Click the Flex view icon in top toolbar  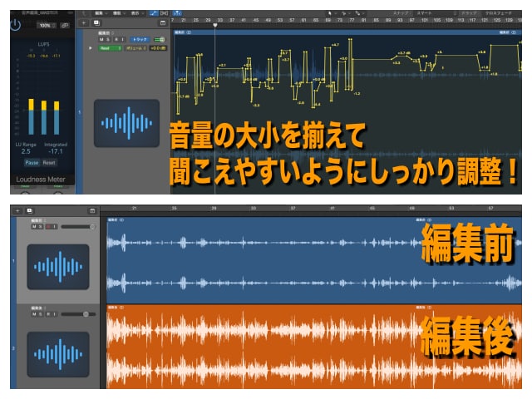coord(165,13)
